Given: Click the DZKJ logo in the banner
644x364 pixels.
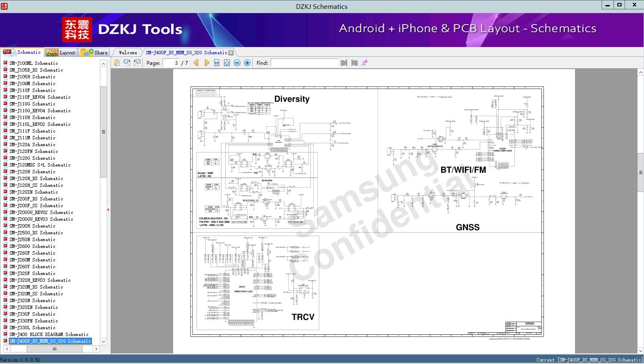Looking at the screenshot, I should [77, 30].
